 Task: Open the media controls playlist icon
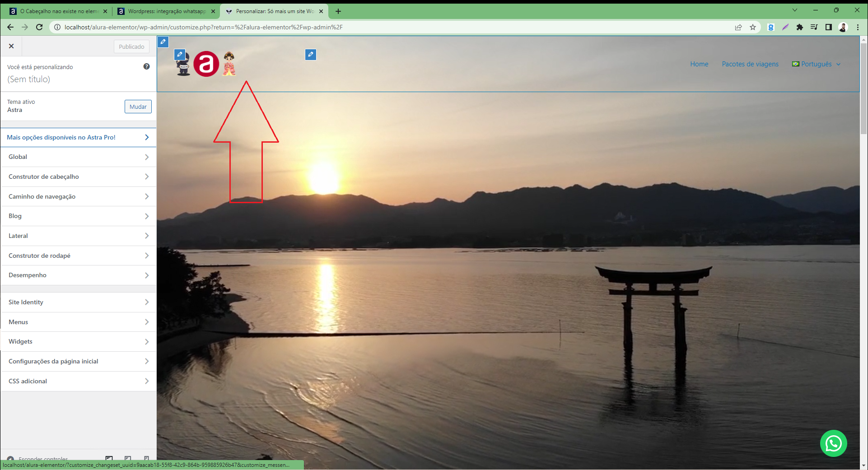[x=814, y=27]
